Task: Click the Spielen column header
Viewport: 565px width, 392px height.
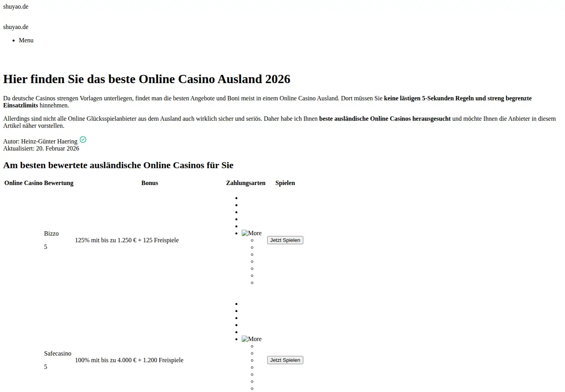Action: coord(285,183)
